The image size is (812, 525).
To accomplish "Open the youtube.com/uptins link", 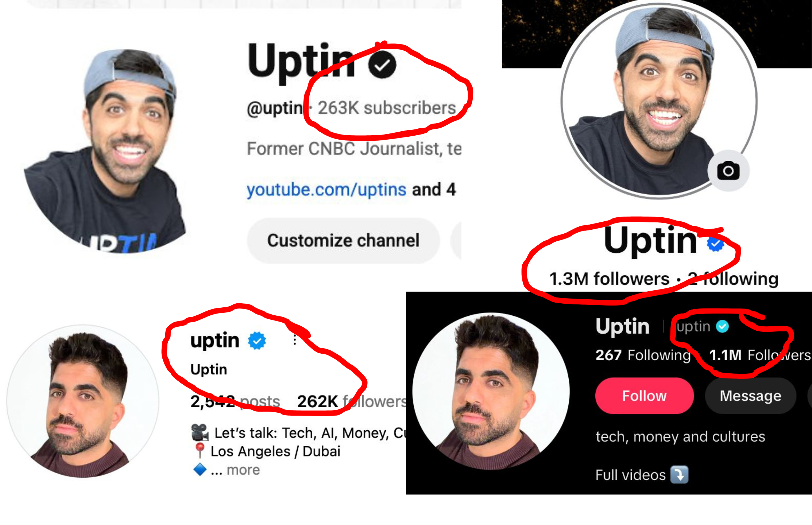I will [326, 190].
